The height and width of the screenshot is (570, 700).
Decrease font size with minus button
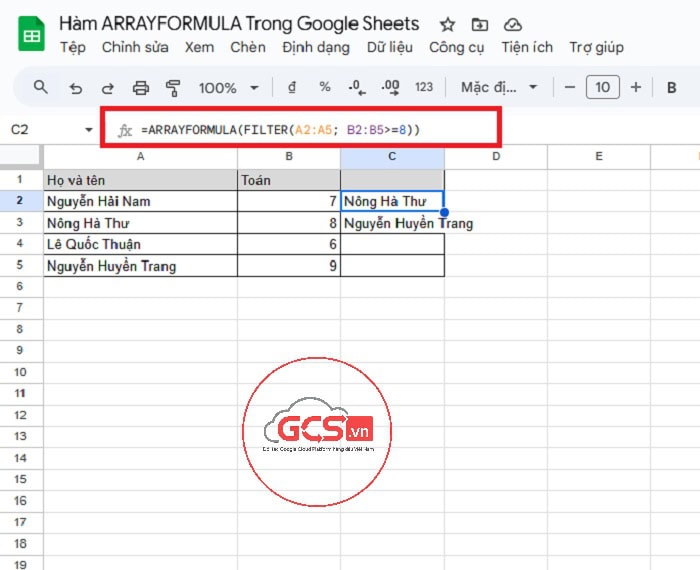pos(570,88)
